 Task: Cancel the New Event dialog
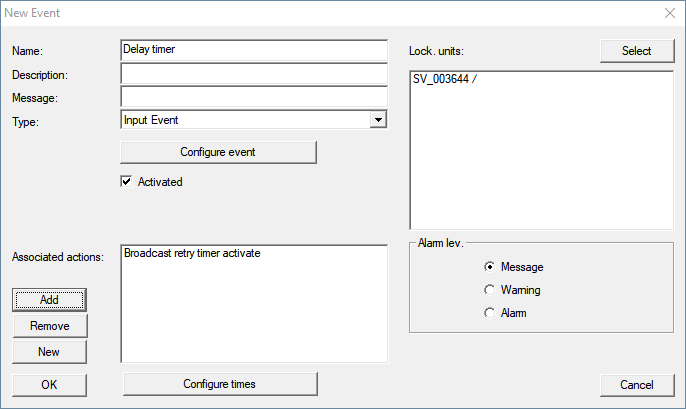(x=637, y=384)
